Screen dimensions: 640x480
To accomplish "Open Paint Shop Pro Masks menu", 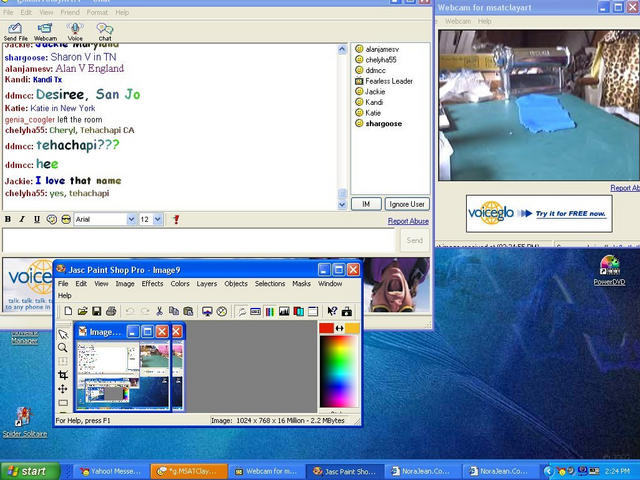I will coord(301,283).
